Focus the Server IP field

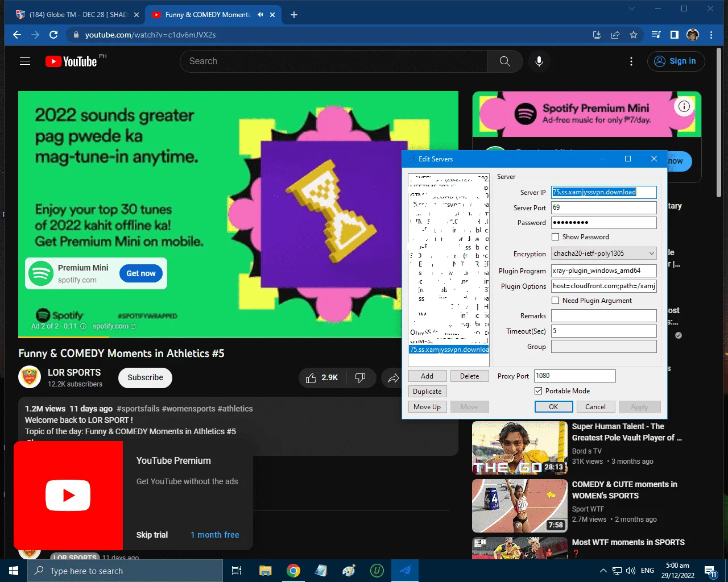(604, 192)
